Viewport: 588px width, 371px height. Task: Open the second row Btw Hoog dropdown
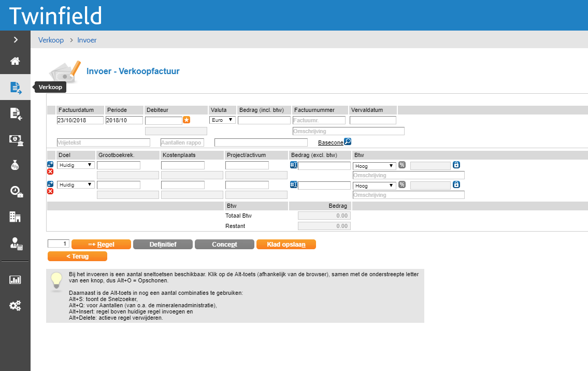coord(374,185)
